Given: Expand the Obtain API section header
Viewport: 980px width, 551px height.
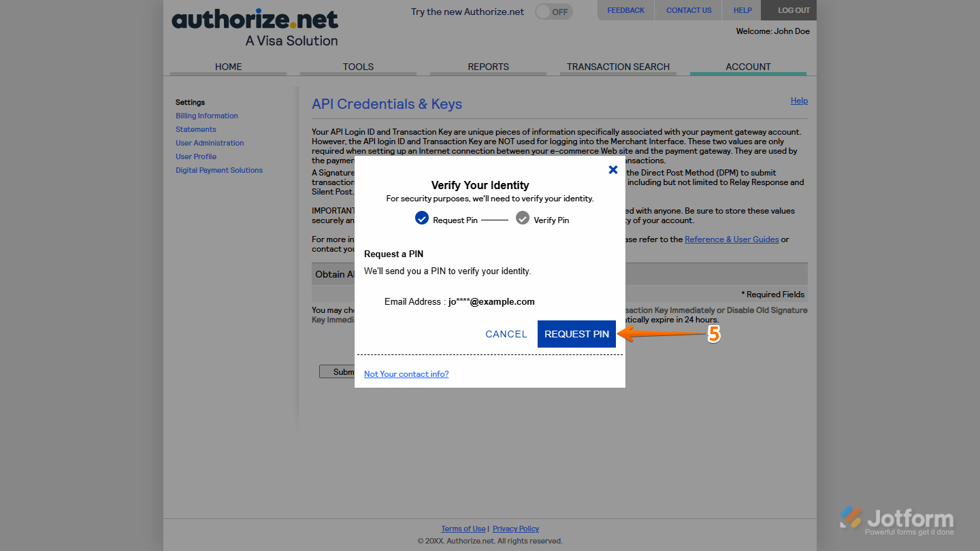Looking at the screenshot, I should tap(334, 273).
